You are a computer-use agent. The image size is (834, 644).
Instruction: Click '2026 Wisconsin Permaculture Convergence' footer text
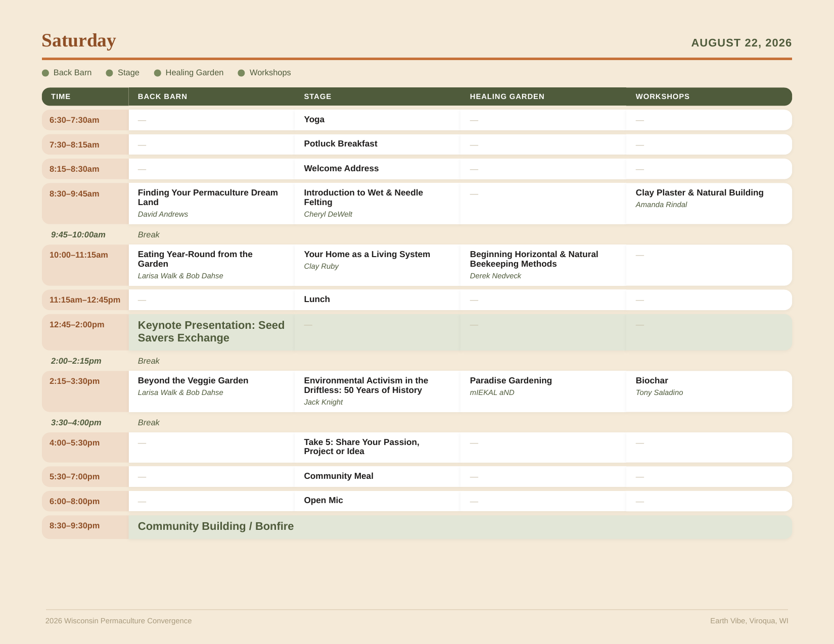119,621
